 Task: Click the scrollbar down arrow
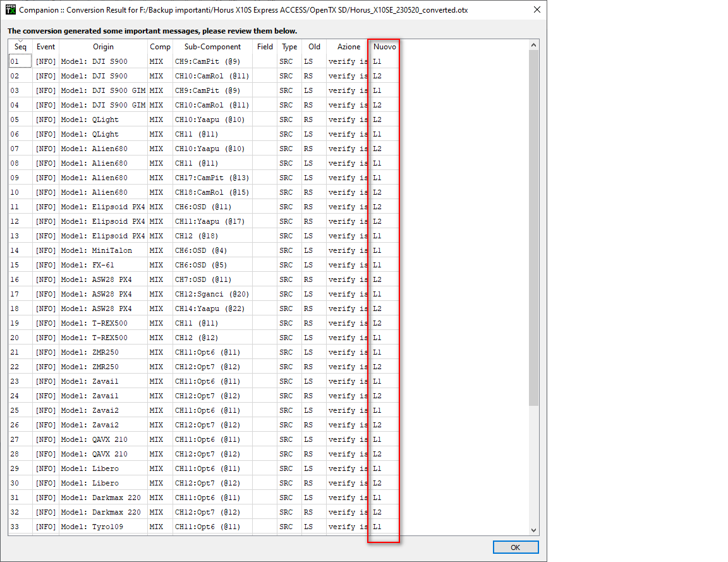[533, 530]
